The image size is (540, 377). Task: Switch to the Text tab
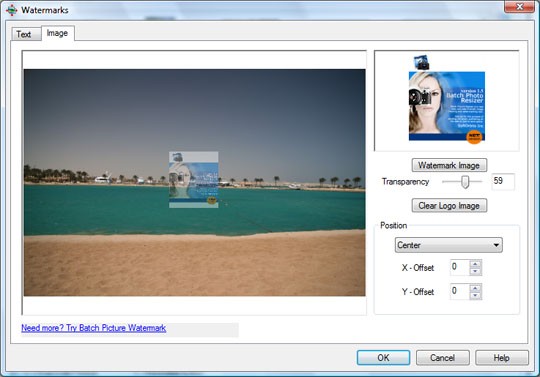click(24, 34)
